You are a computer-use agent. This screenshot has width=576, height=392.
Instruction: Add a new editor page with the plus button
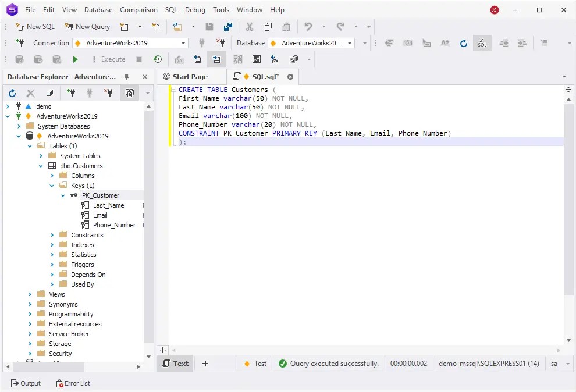204,363
